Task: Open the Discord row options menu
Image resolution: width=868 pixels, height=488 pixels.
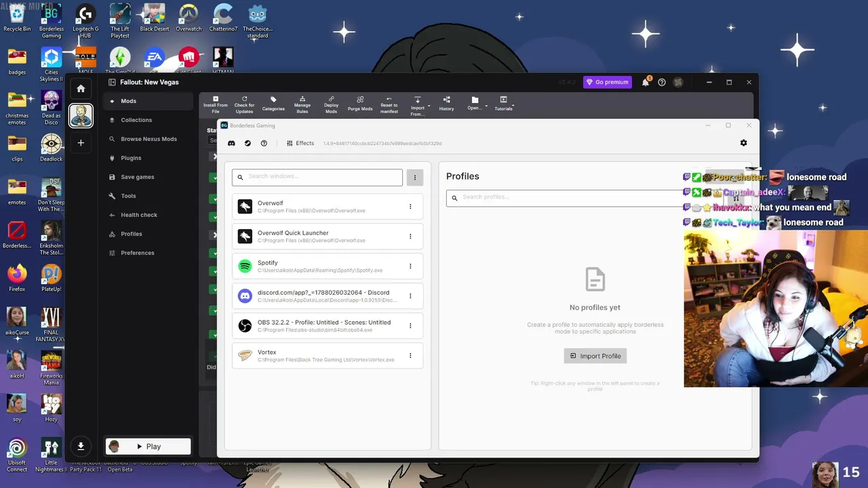Action: coord(410,296)
